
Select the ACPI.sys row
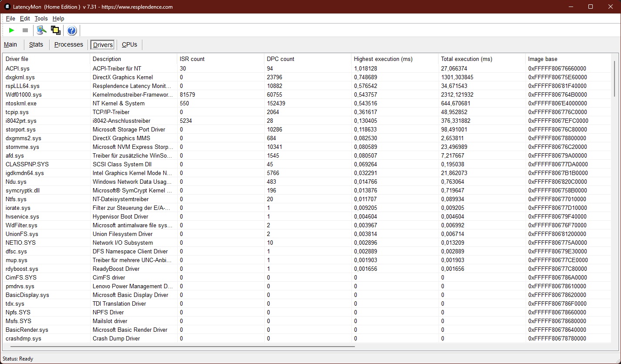(307, 68)
